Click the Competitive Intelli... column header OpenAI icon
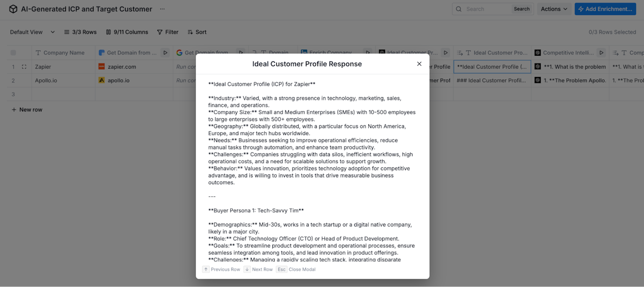Screen dimensions: 644x287 click(537, 53)
